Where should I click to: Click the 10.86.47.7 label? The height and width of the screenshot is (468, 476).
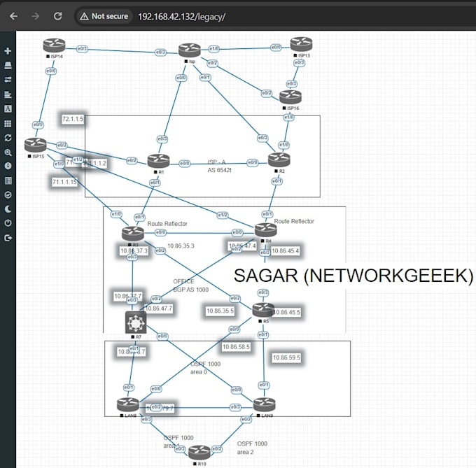[x=159, y=309]
